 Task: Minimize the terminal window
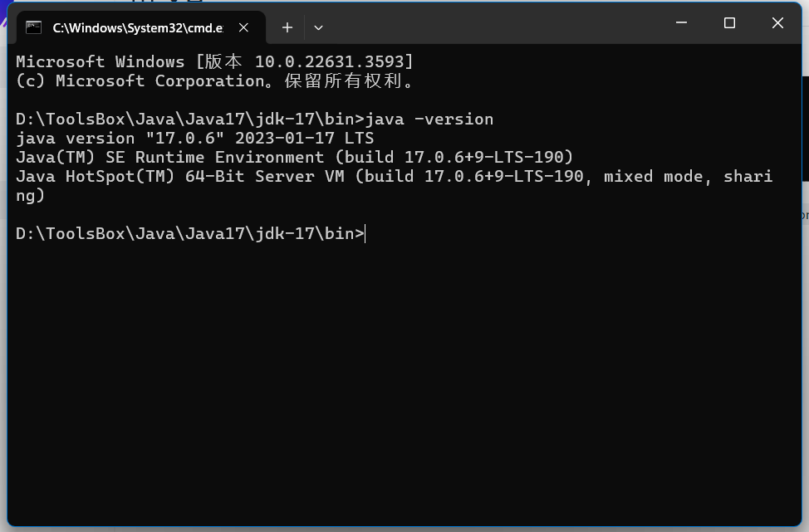[681, 23]
